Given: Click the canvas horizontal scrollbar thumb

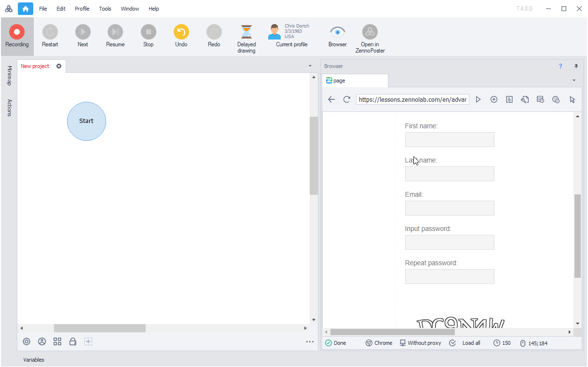Looking at the screenshot, I should pyautogui.click(x=99, y=328).
